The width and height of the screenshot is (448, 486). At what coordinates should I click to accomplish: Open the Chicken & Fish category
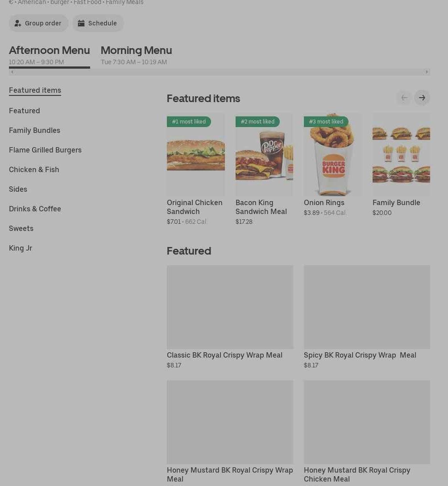tap(34, 169)
